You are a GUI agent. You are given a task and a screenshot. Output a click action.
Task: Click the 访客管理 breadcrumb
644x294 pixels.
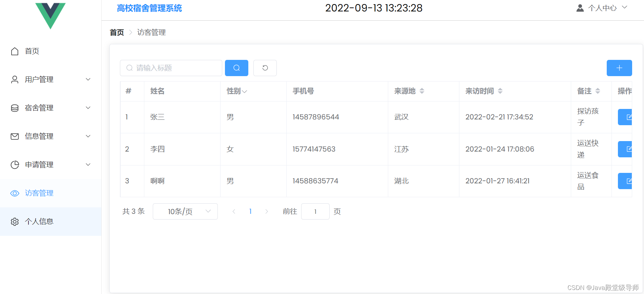(x=151, y=32)
